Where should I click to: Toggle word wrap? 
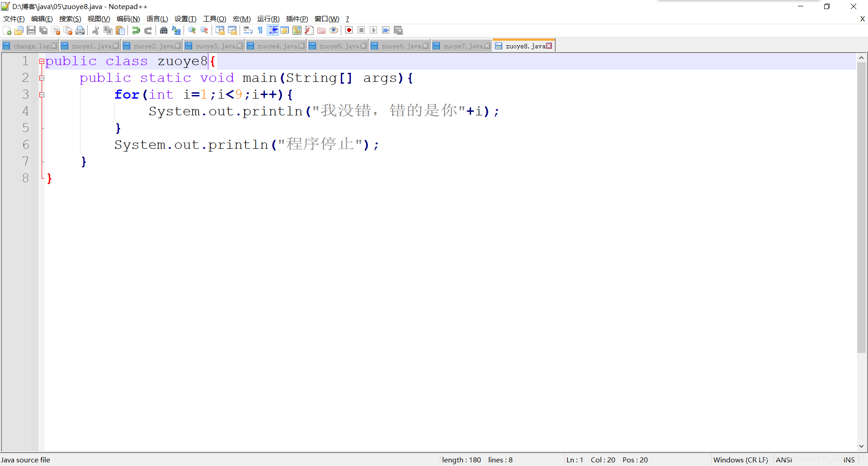[x=248, y=30]
